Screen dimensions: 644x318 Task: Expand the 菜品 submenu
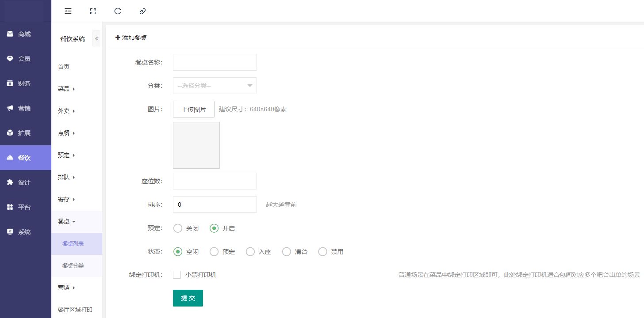[66, 89]
